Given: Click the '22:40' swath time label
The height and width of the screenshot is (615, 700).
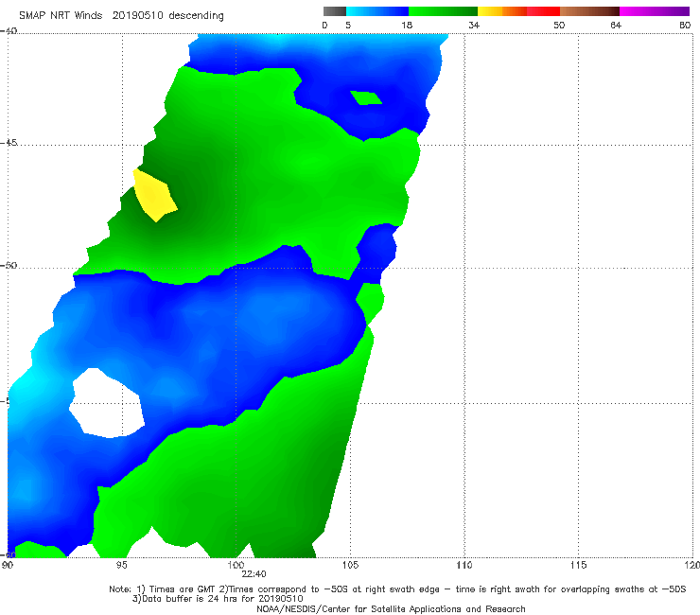Looking at the screenshot, I should point(254,574).
